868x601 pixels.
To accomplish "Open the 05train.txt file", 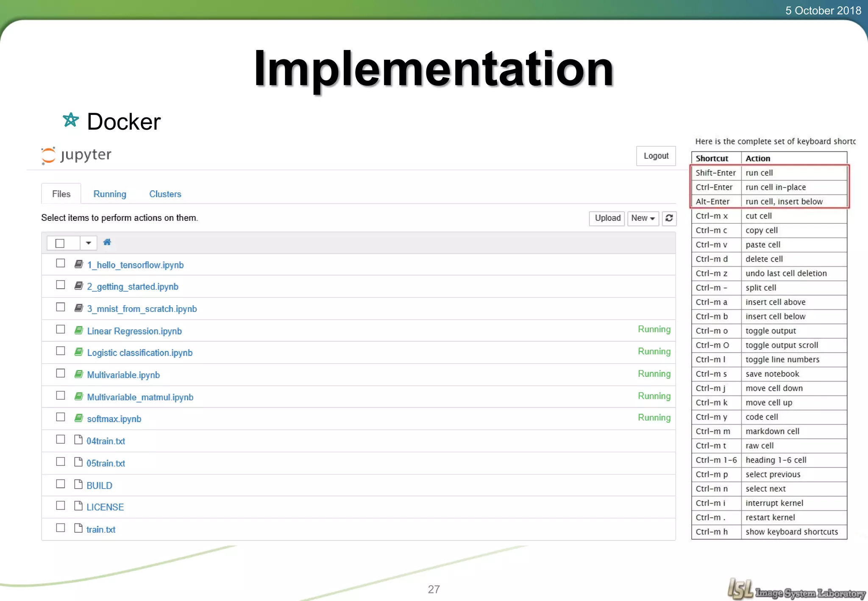I will pyautogui.click(x=106, y=464).
